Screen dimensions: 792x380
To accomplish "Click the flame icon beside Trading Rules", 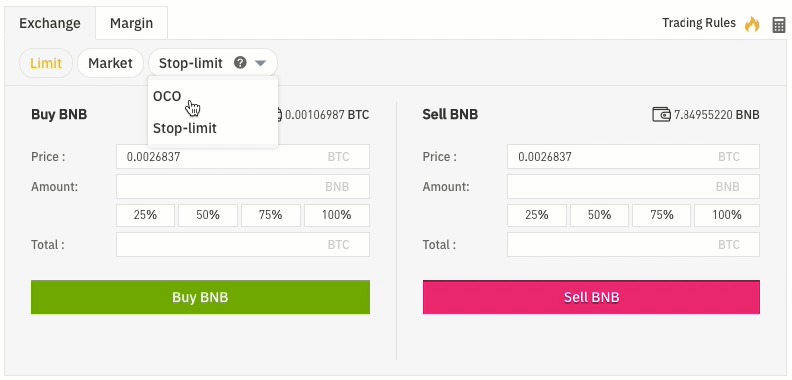I will click(752, 24).
